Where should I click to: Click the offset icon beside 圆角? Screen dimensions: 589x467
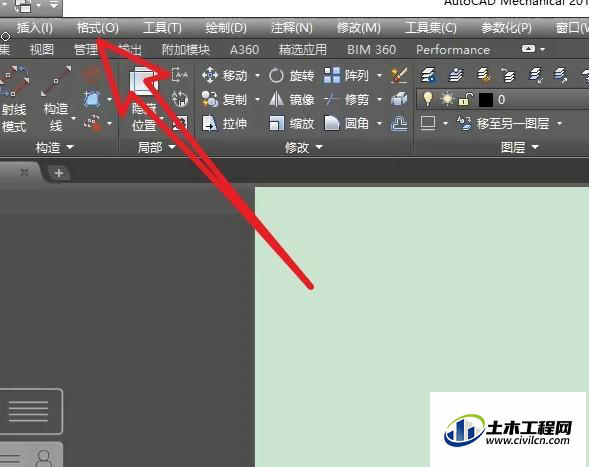[x=399, y=123]
